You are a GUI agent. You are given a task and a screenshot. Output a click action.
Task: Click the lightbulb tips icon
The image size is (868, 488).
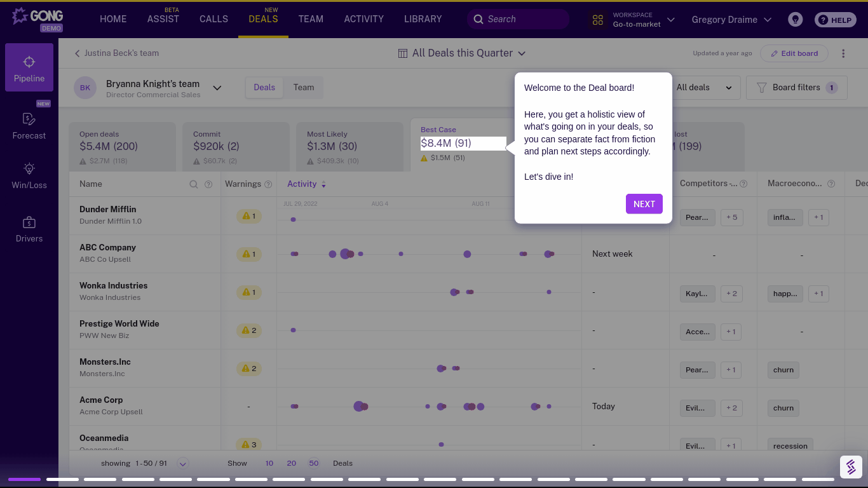[x=795, y=20]
